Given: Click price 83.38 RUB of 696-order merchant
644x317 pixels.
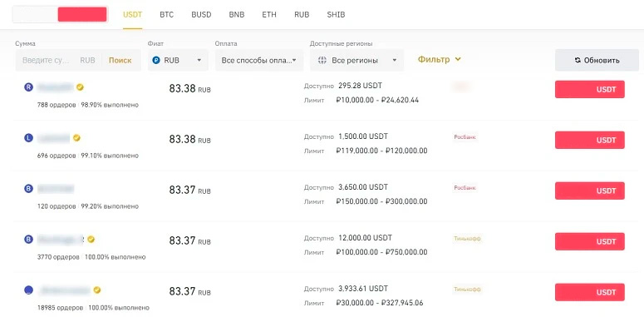Looking at the screenshot, I should [189, 140].
